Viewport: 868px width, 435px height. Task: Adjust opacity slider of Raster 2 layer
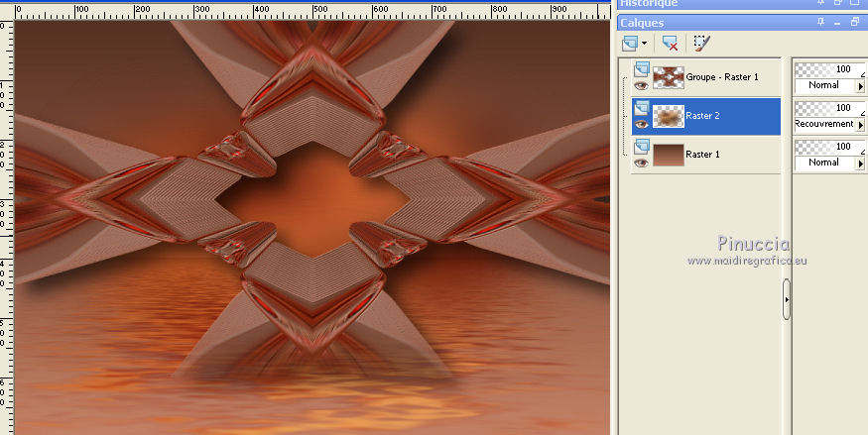coord(829,108)
